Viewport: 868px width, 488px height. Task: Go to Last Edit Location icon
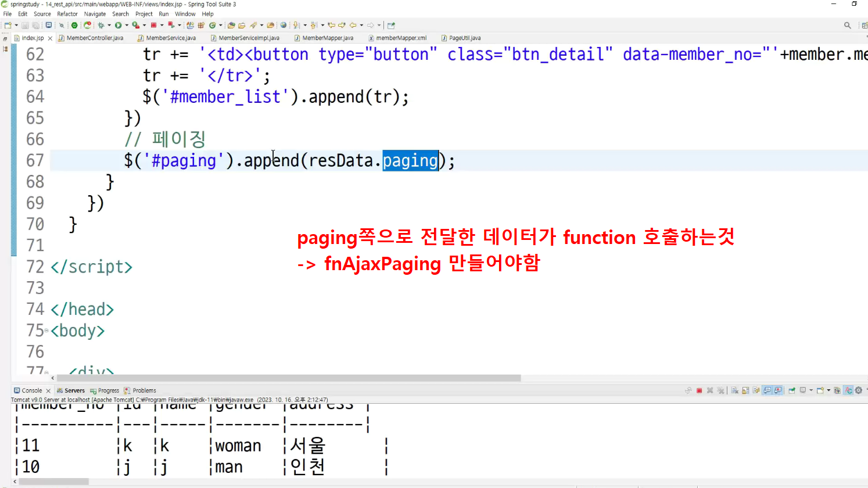tap(331, 26)
